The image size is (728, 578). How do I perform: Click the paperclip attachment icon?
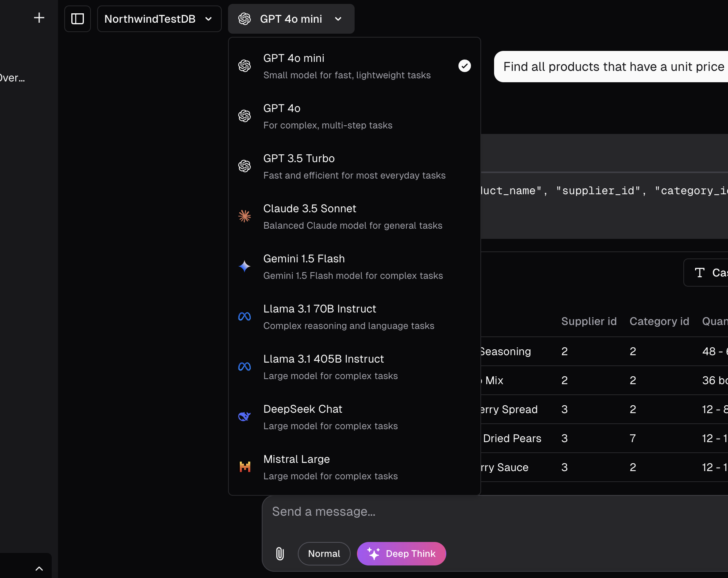tap(280, 554)
